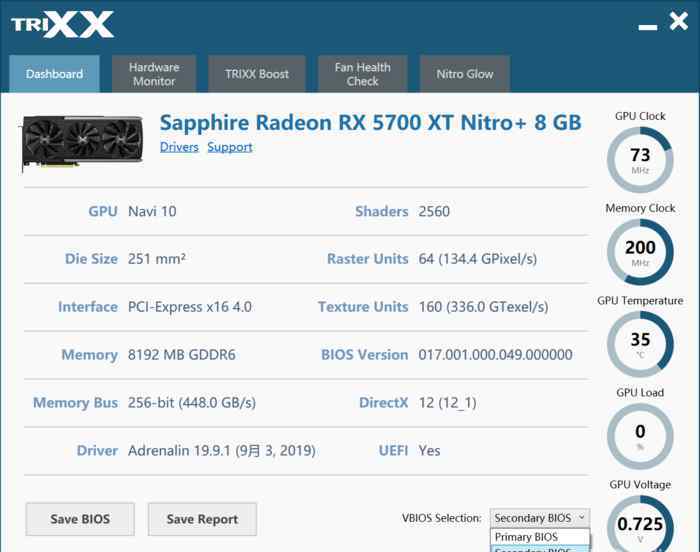
Task: Click the UEFI value Yes
Action: click(429, 450)
